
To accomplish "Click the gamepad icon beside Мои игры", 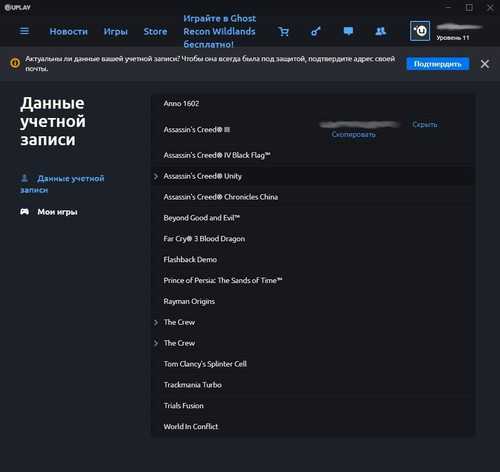I will click(24, 212).
